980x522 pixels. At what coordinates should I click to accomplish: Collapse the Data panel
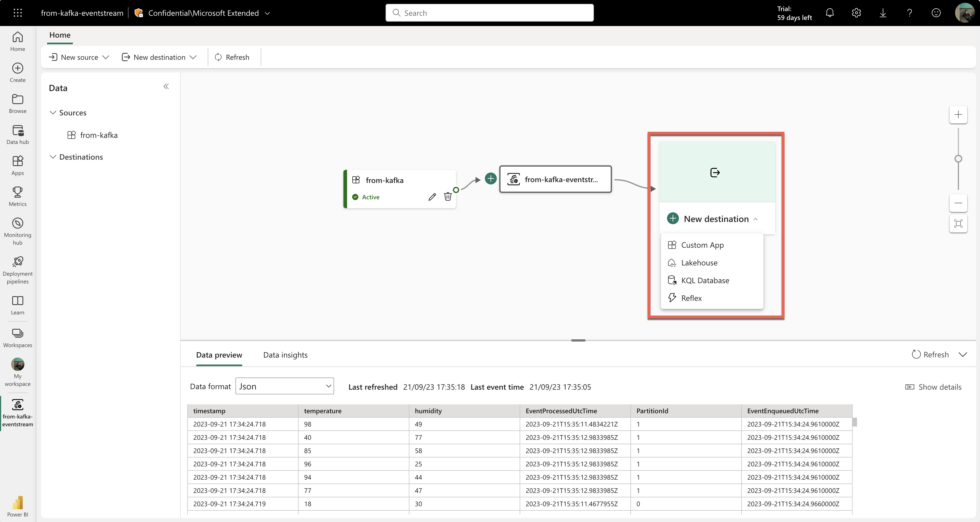166,87
